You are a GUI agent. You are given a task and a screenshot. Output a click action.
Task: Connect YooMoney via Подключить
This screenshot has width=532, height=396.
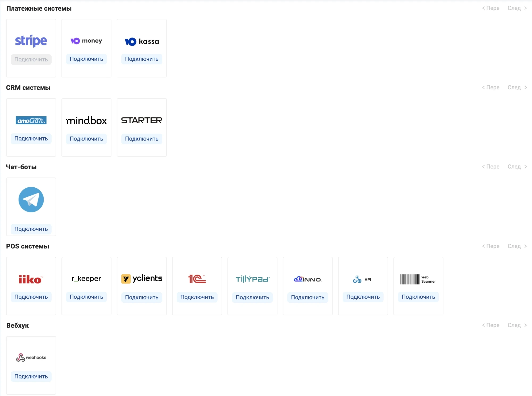[x=86, y=59]
